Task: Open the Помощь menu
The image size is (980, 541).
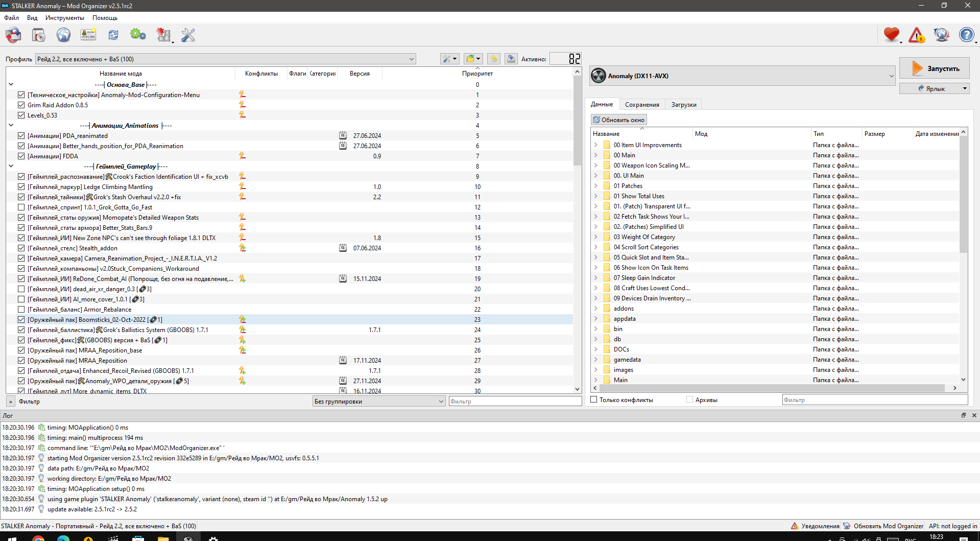Action: click(x=105, y=18)
